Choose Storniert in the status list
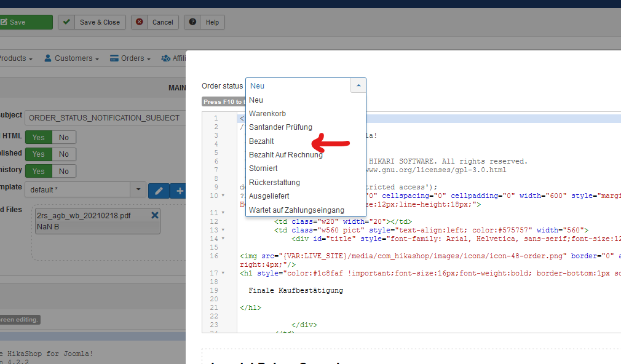Viewport: 621px width, 364px height. 263,168
